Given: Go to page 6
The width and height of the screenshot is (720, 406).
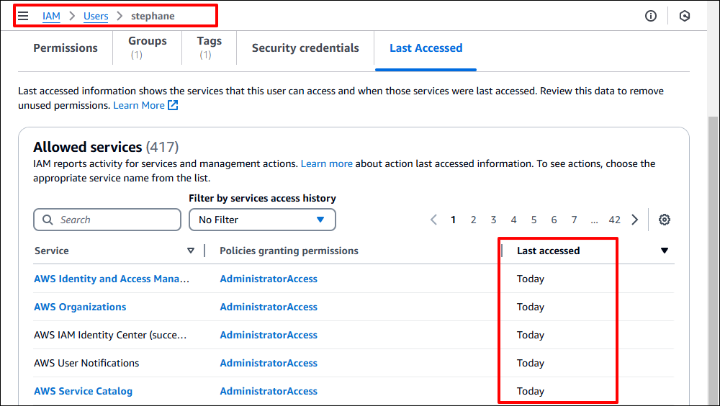Looking at the screenshot, I should coord(554,220).
